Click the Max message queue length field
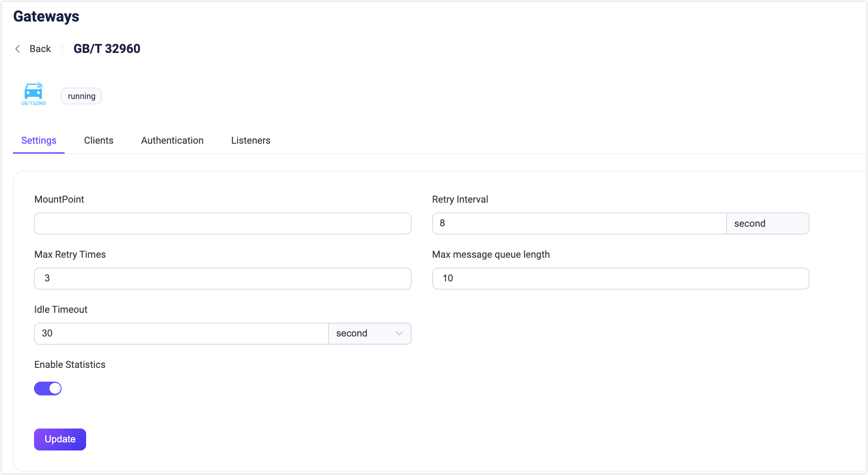Viewport: 868px width, 475px height. tap(620, 278)
